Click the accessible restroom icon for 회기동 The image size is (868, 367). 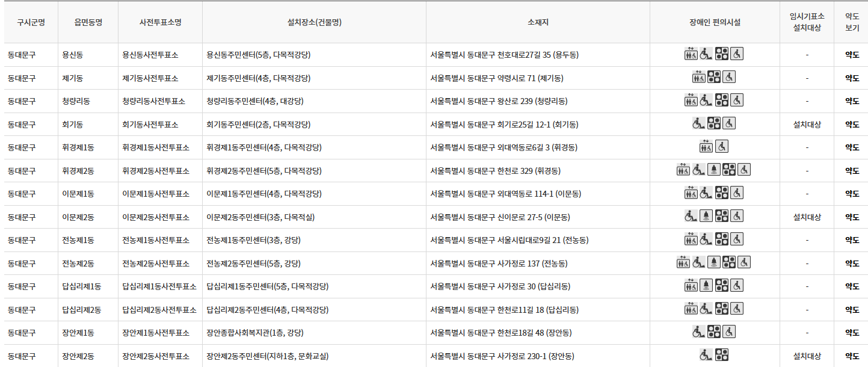[728, 123]
